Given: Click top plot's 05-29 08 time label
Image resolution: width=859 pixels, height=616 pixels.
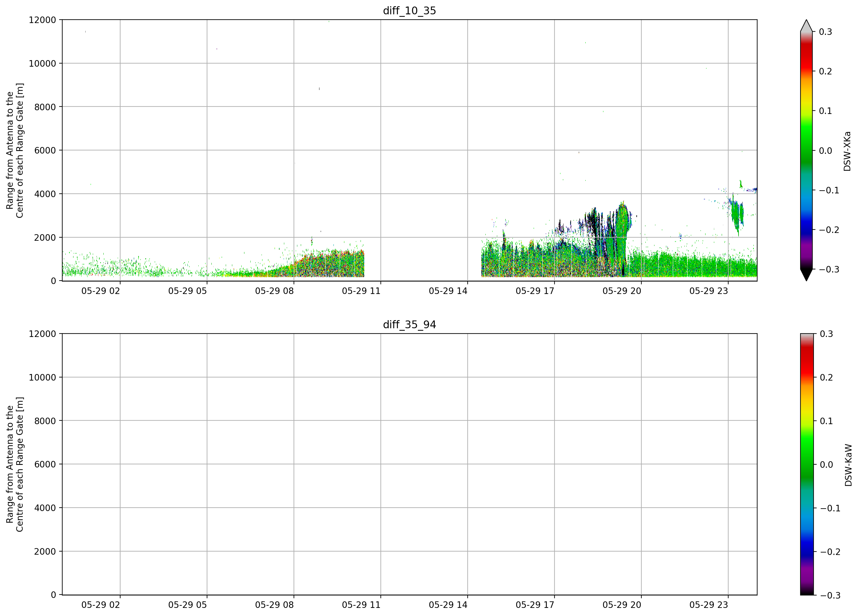Looking at the screenshot, I should pos(274,291).
